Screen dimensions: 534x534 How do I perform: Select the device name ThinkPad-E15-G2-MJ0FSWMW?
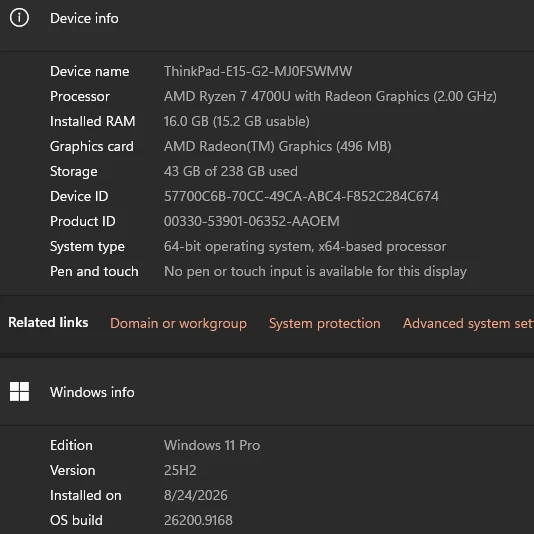(258, 71)
